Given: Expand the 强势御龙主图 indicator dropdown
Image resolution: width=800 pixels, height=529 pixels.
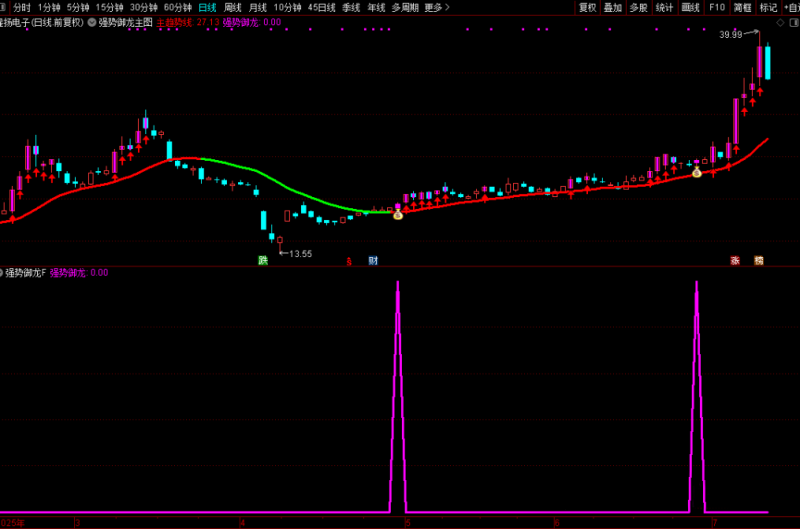Looking at the screenshot, I should coord(93,21).
